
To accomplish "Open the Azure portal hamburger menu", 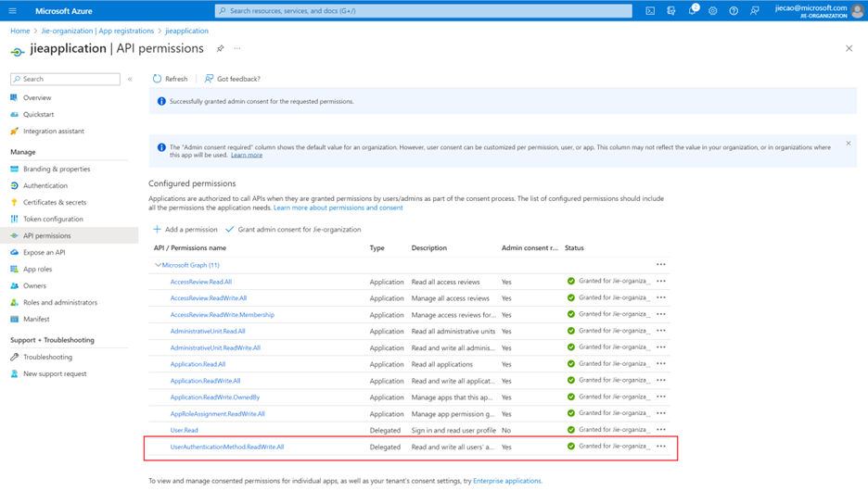I will click(13, 10).
